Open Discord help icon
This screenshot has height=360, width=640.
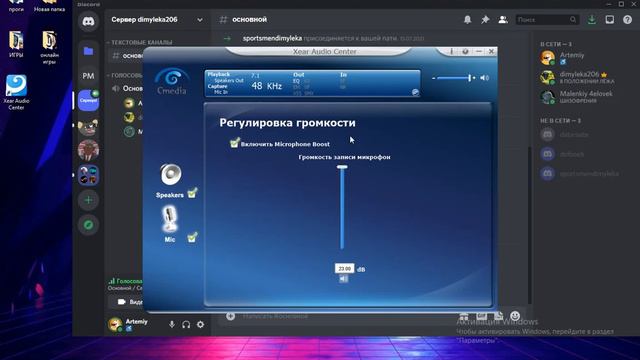coord(627,20)
